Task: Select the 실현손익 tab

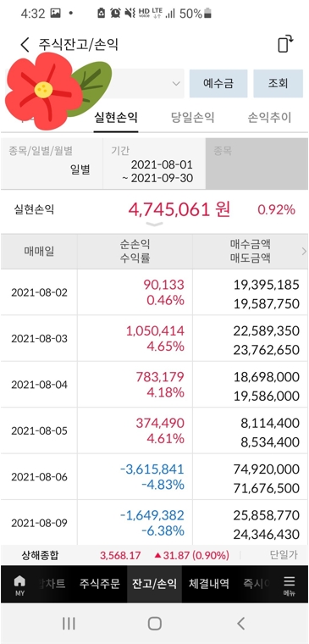Action: (x=116, y=118)
